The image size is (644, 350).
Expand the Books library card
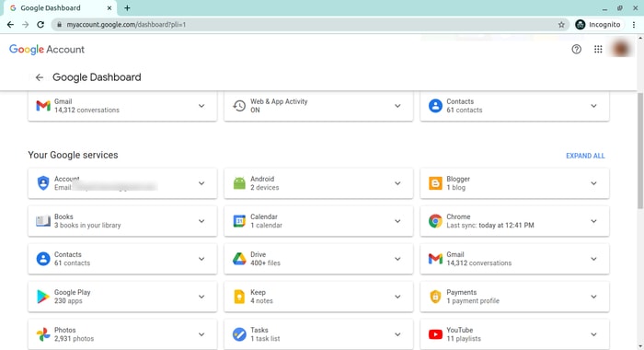click(x=201, y=221)
